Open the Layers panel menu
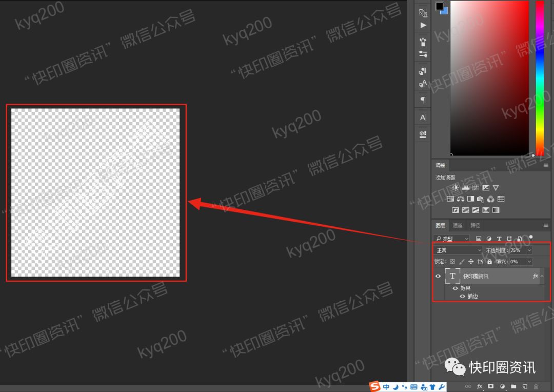This screenshot has width=554, height=392. pyautogui.click(x=546, y=225)
